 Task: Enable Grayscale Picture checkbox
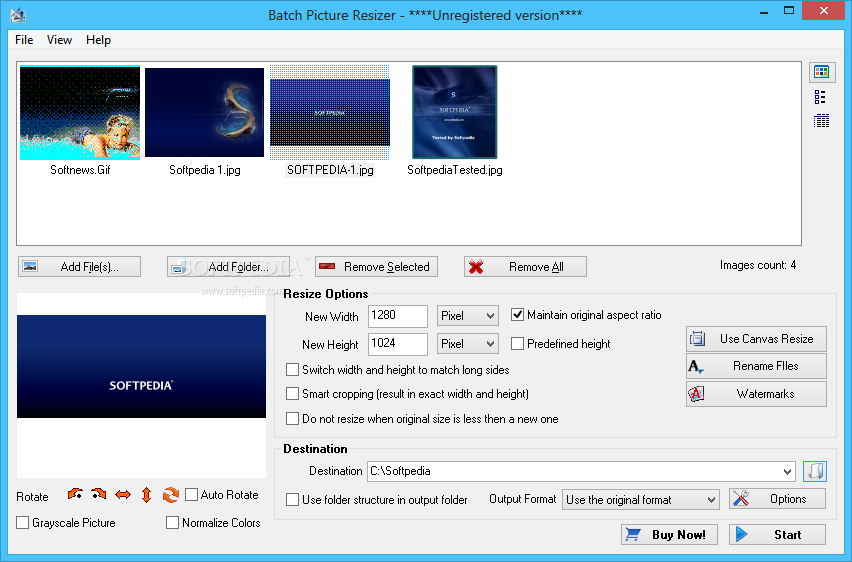pos(22,522)
